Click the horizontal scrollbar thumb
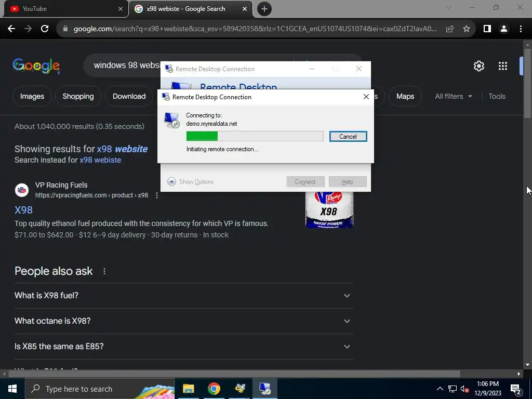Viewport: 532px width, 399px height. [x=234, y=374]
